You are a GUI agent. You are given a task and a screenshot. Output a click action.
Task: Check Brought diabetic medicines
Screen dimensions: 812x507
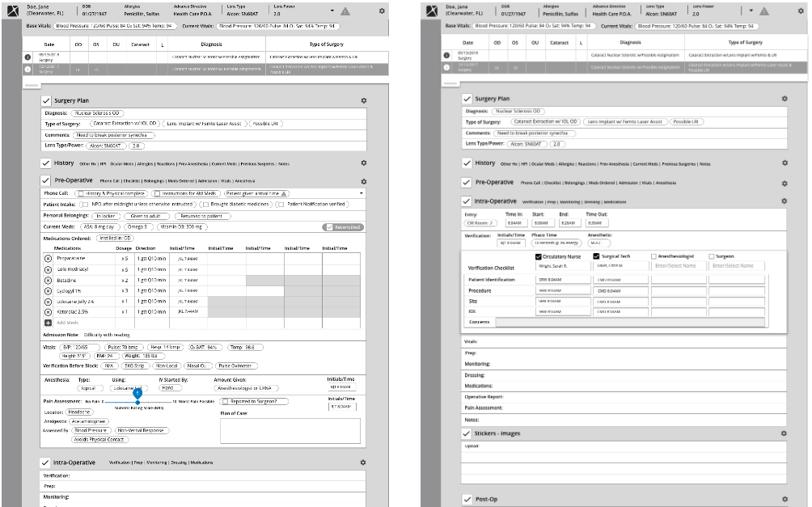[205, 205]
